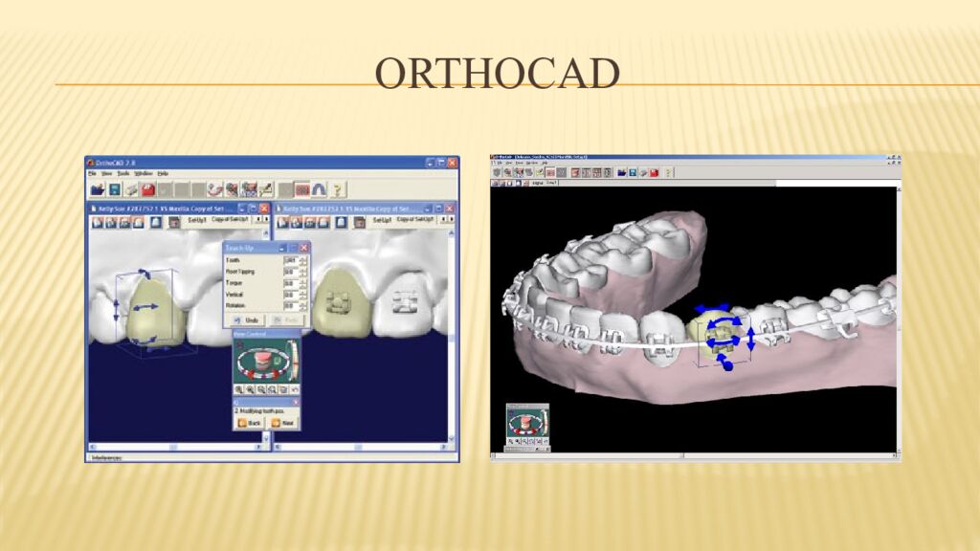Open the Tools menu
The width and height of the screenshot is (980, 551).
pos(124,173)
